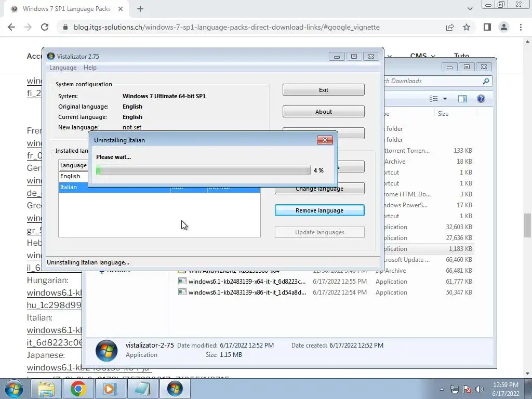
Task: Click the web page vertical scrollbar thumb
Action: coord(528,225)
